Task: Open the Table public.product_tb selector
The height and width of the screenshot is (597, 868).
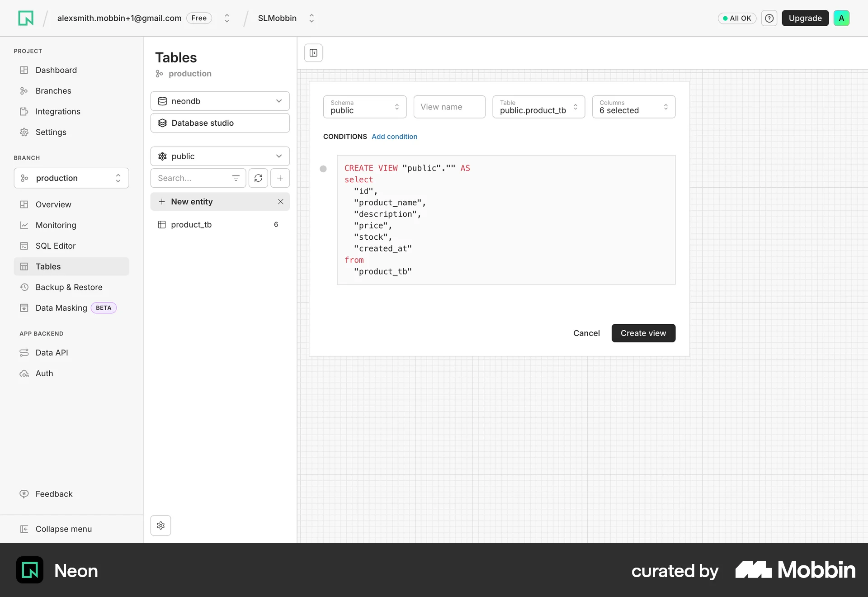Action: pyautogui.click(x=539, y=107)
